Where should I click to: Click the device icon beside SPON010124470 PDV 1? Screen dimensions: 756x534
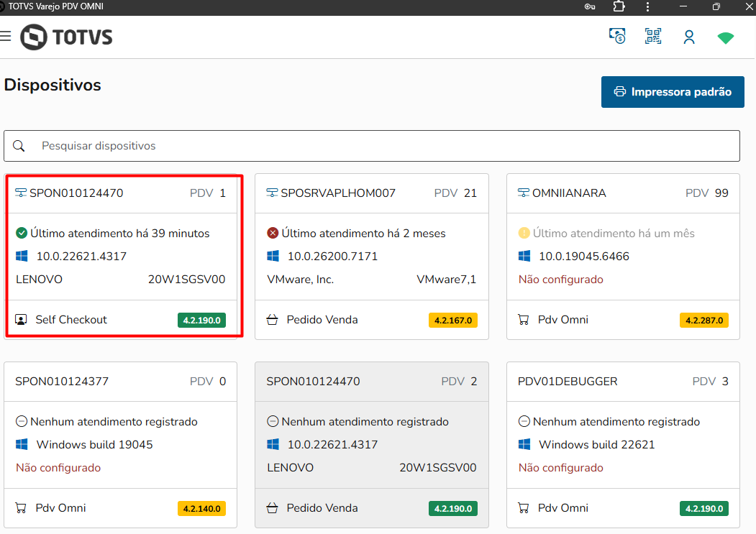pyautogui.click(x=21, y=193)
